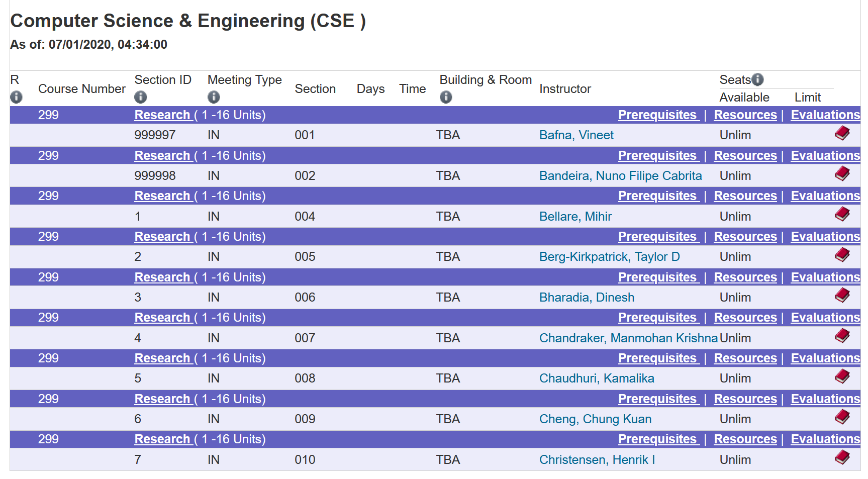This screenshot has width=868, height=479.
Task: Open the book icon for Chandraker, Manmohan Krishna
Action: tap(842, 336)
